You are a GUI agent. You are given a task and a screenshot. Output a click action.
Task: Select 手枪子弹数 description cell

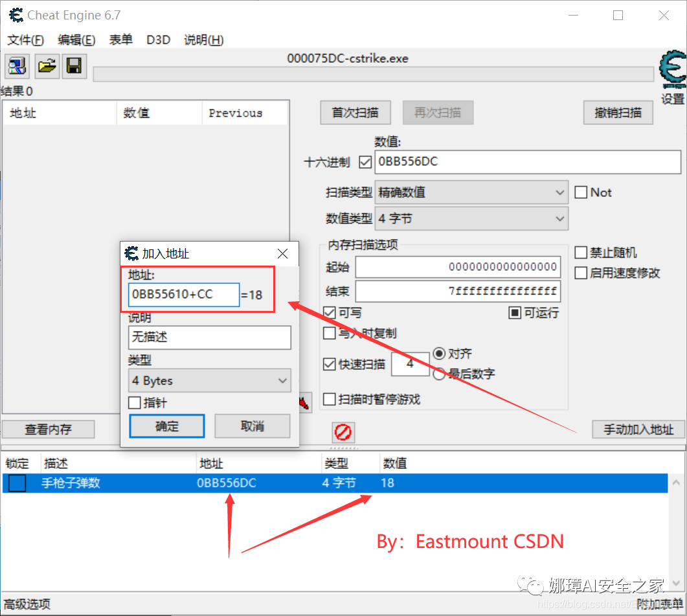click(x=71, y=483)
